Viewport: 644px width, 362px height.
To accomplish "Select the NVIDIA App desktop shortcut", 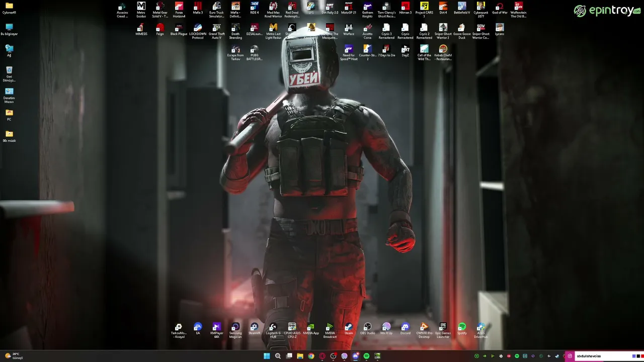I will click(311, 329).
